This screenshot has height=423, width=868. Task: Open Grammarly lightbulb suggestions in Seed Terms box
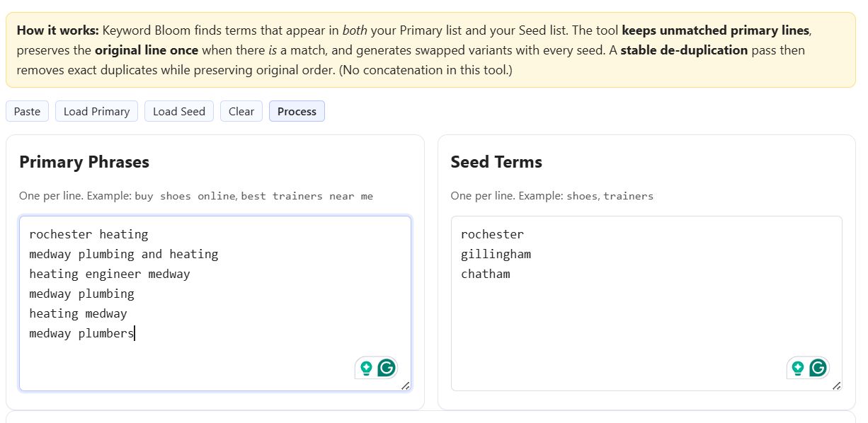click(798, 368)
